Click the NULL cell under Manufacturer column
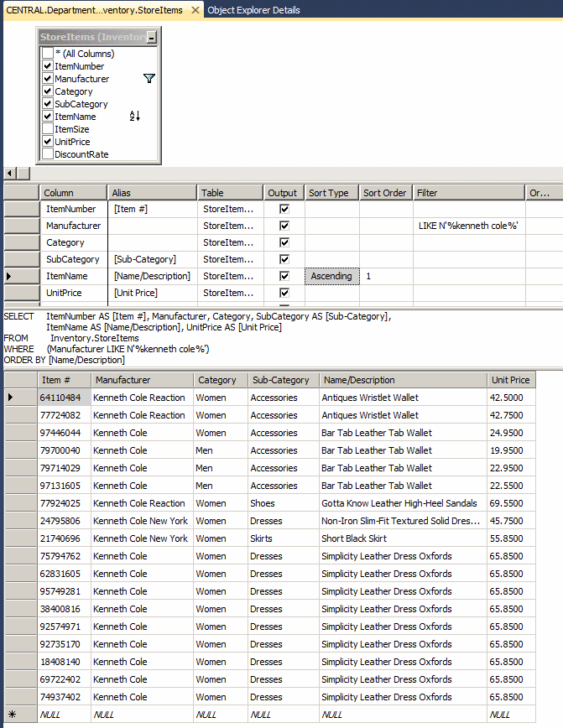This screenshot has height=728, width=563. click(142, 714)
